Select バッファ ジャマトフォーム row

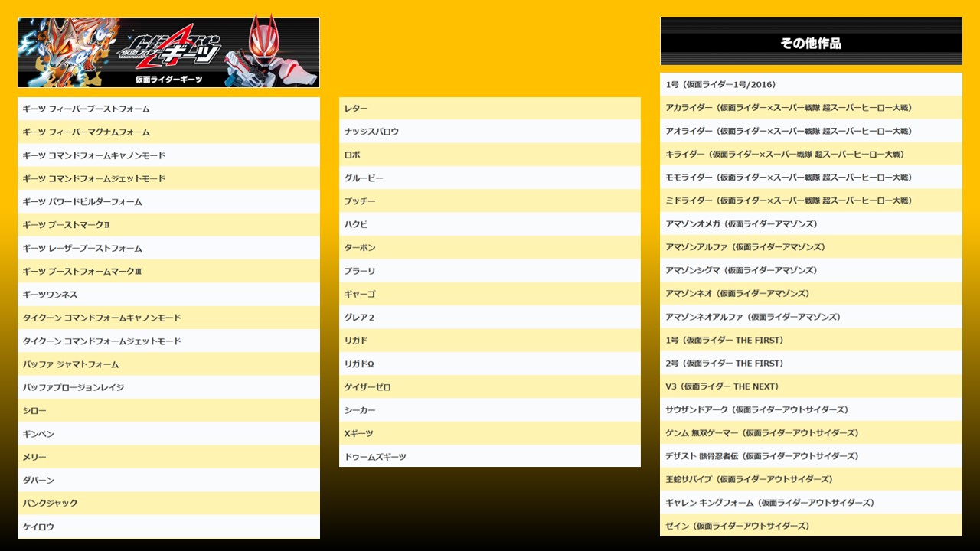tap(168, 364)
